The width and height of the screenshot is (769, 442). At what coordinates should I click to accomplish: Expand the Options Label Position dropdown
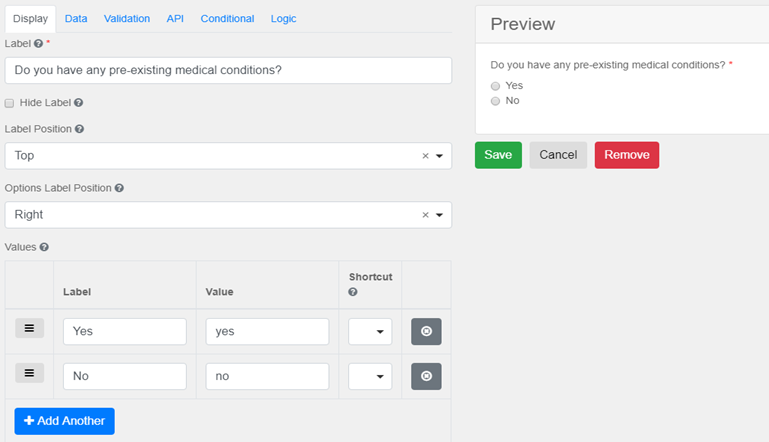pos(439,215)
